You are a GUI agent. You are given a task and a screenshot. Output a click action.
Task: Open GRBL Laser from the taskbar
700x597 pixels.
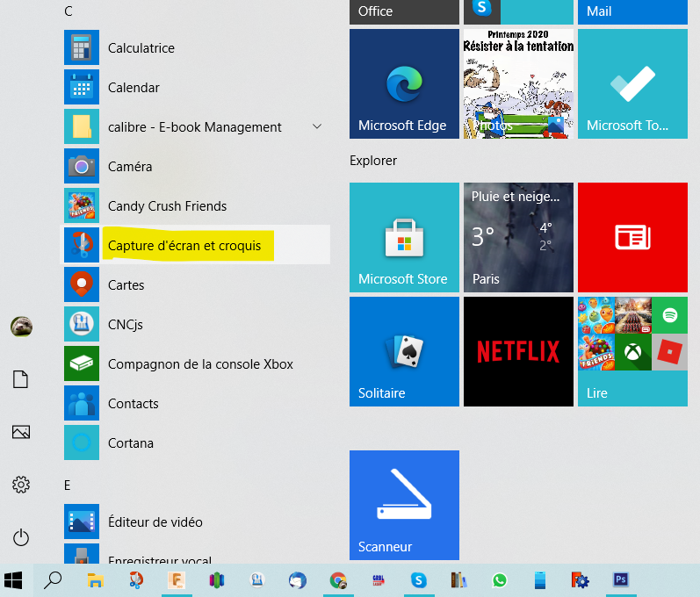pos(379,580)
